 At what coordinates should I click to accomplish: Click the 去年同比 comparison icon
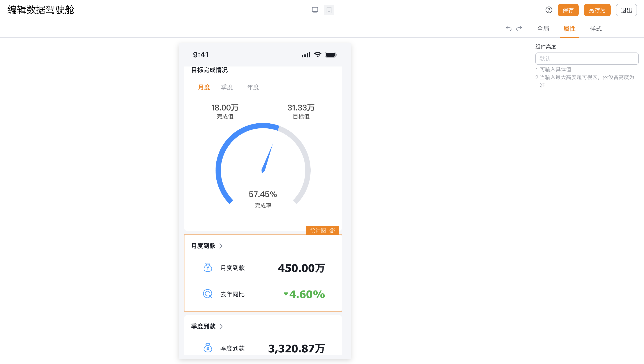(208, 294)
